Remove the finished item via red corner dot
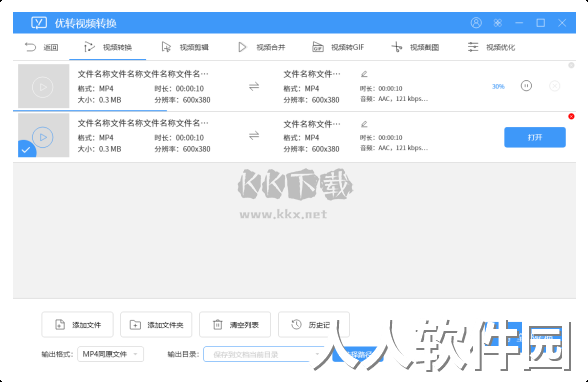The width and height of the screenshot is (588, 382). coord(571,116)
